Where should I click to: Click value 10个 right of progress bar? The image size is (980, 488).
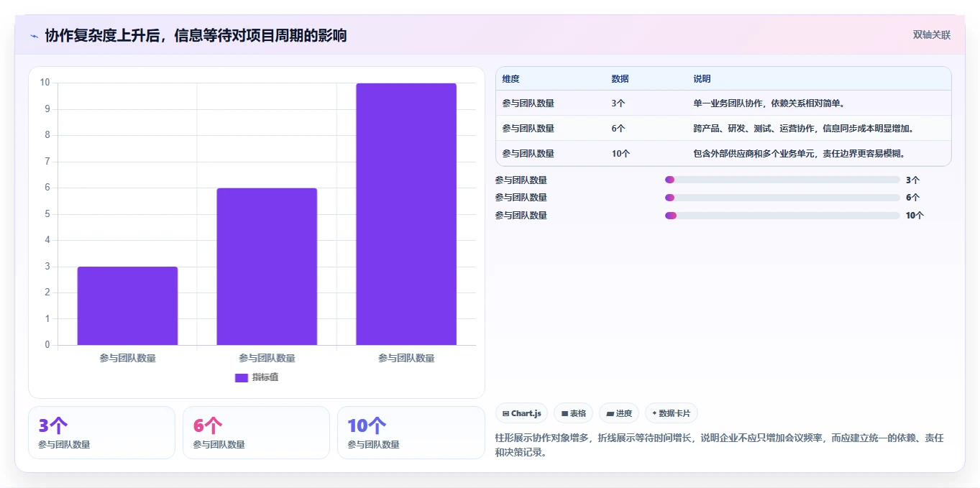(x=915, y=216)
